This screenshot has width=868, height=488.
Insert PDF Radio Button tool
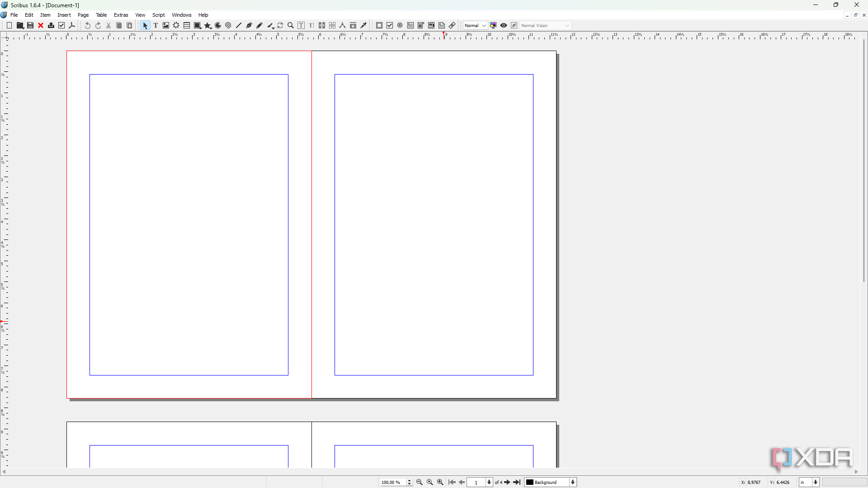[400, 26]
